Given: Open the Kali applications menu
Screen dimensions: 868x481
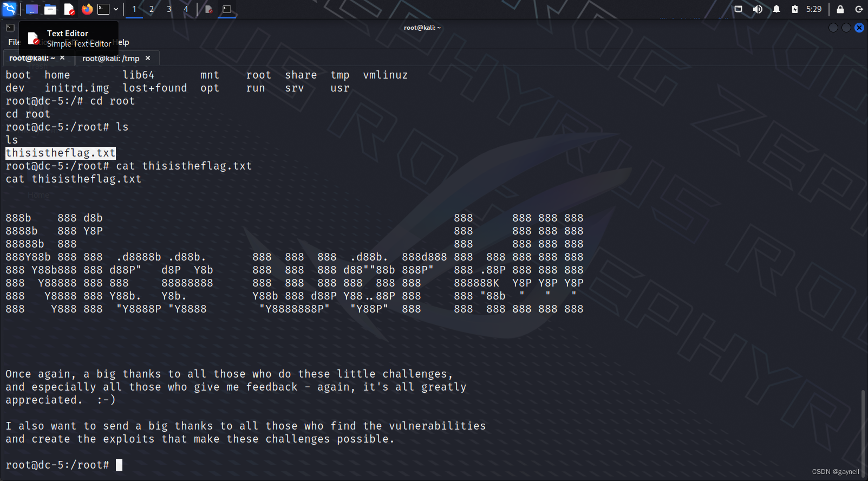Looking at the screenshot, I should [x=9, y=9].
